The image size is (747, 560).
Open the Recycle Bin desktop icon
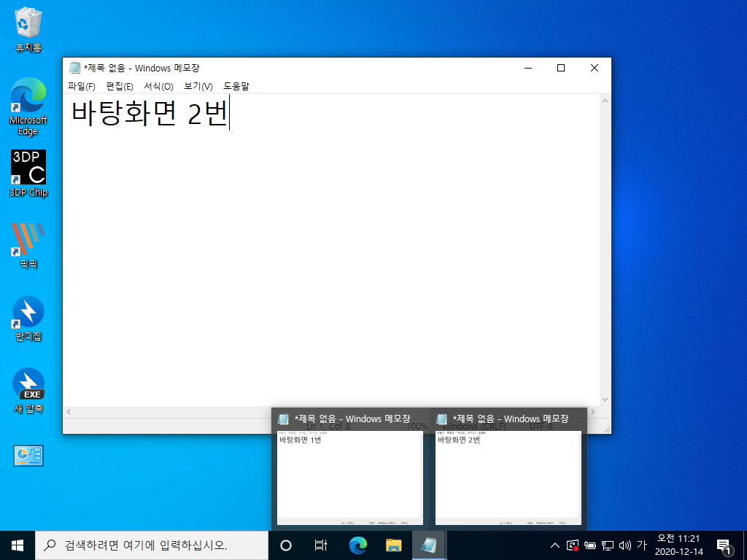28,30
